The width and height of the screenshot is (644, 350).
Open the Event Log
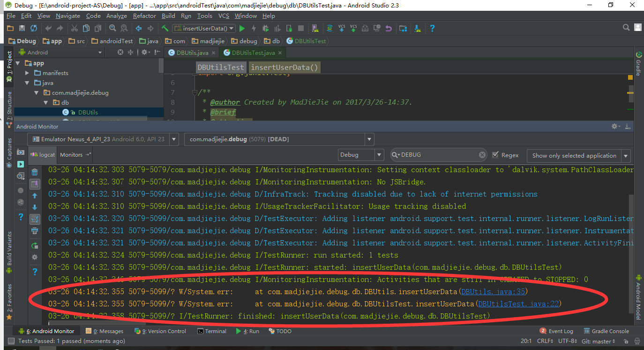(556, 331)
